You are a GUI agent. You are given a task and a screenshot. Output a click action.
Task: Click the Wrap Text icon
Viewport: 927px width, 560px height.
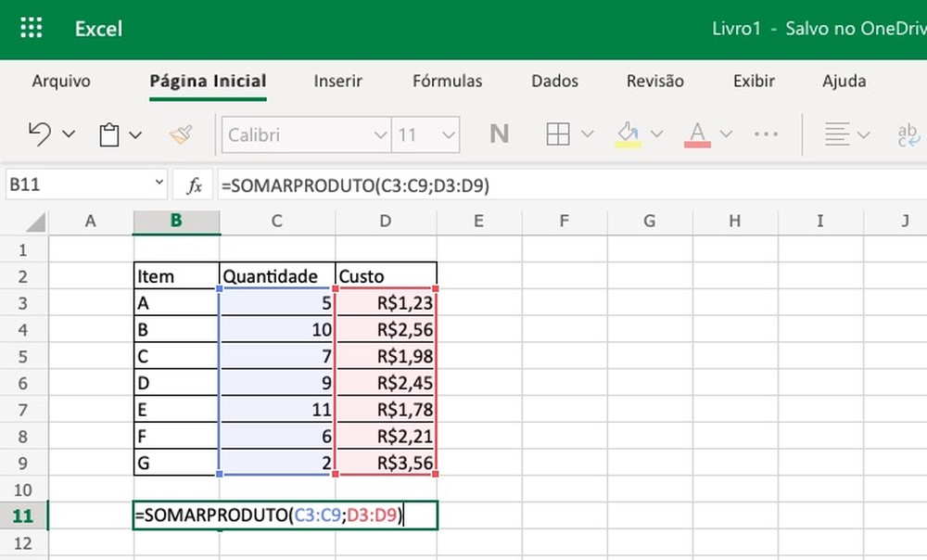click(x=908, y=134)
